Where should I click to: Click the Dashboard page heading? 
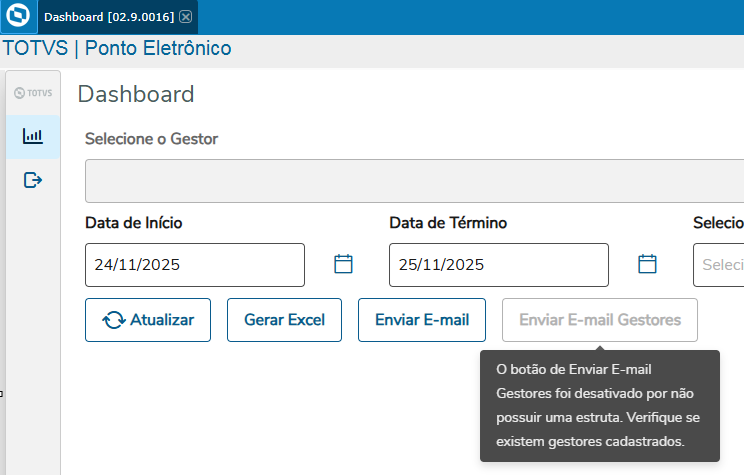point(136,95)
